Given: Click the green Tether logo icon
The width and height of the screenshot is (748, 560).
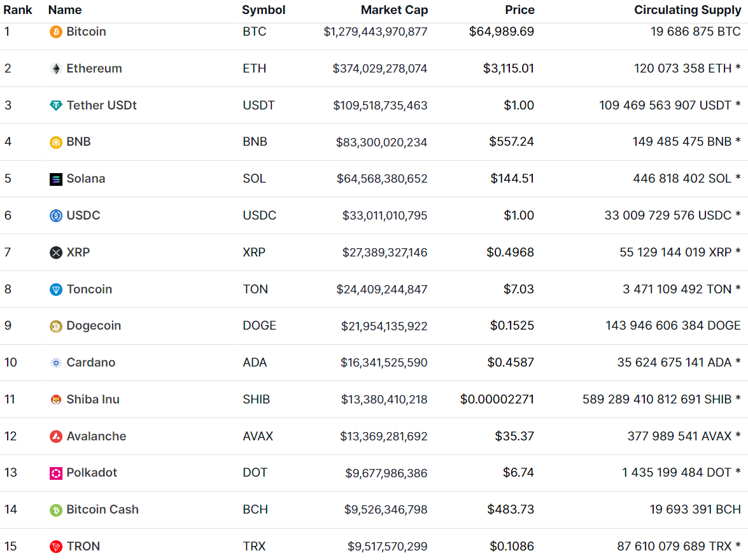Looking at the screenshot, I should click(56, 106).
